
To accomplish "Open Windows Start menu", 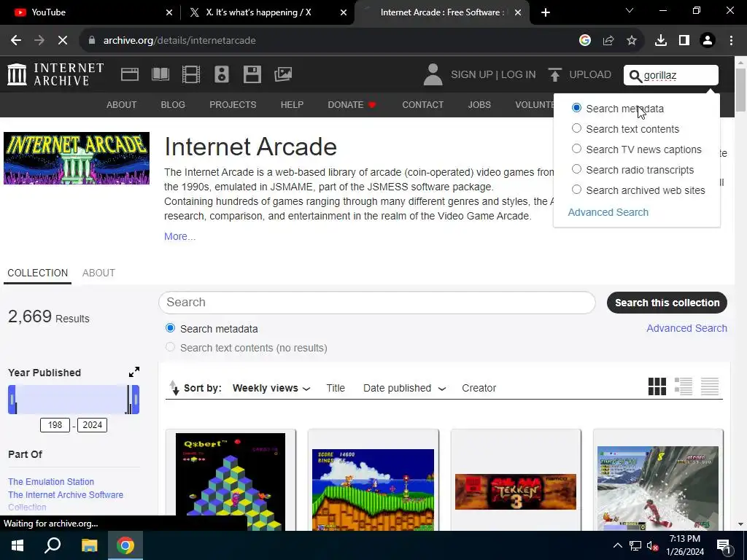I will 18,545.
